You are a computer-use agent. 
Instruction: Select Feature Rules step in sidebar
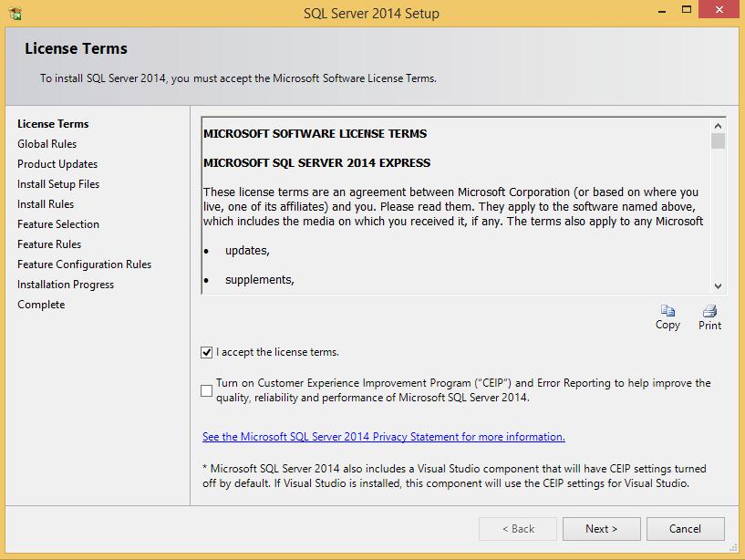click(x=49, y=244)
